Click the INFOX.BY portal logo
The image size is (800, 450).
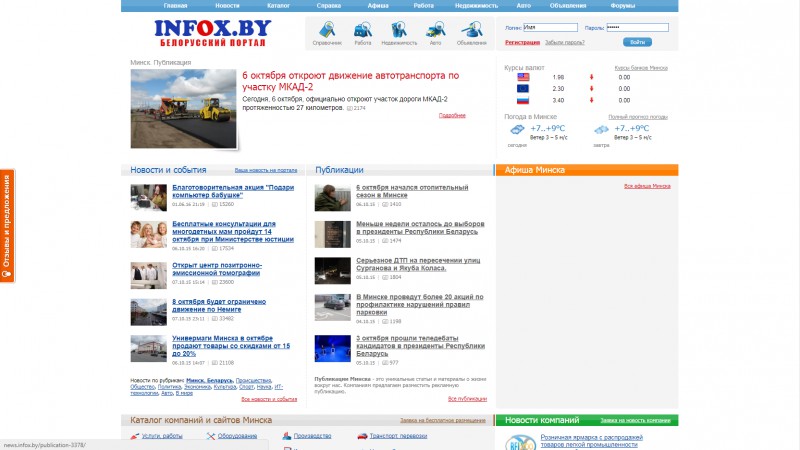click(x=213, y=33)
